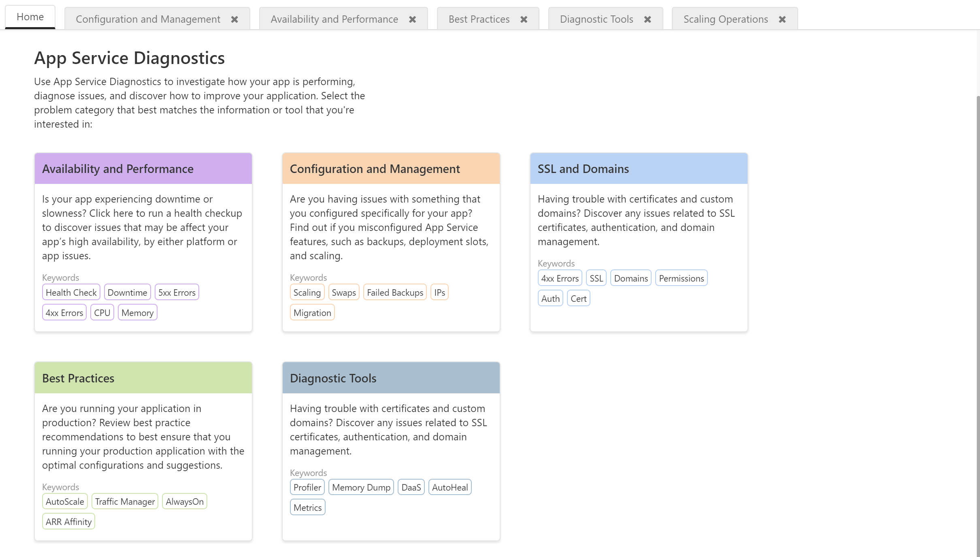The height and width of the screenshot is (557, 980).
Task: Close the Diagnostic Tools tab
Action: tap(648, 19)
